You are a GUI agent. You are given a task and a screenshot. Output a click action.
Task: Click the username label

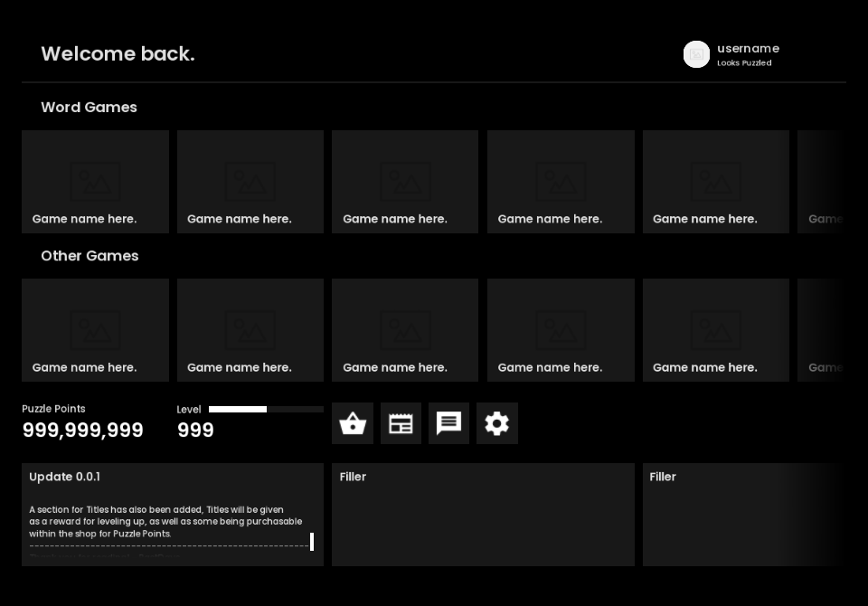tap(748, 48)
